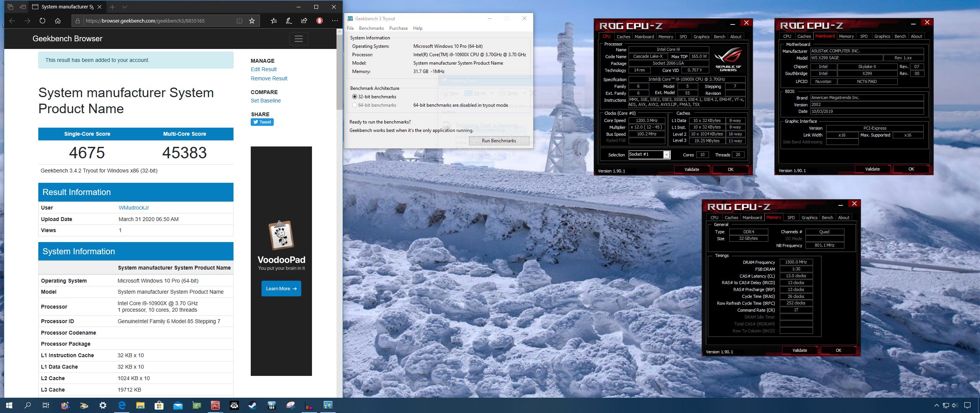
Task: Open the green graphics card taskbar icon
Action: pos(196,405)
